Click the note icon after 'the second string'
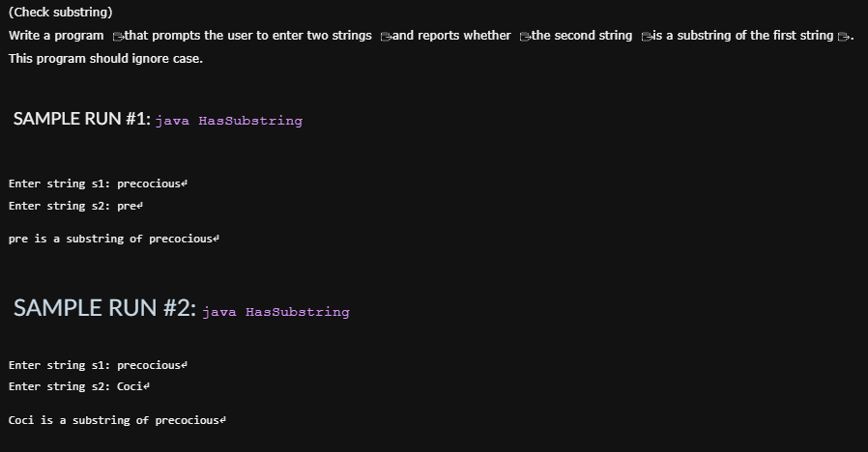 click(x=647, y=37)
